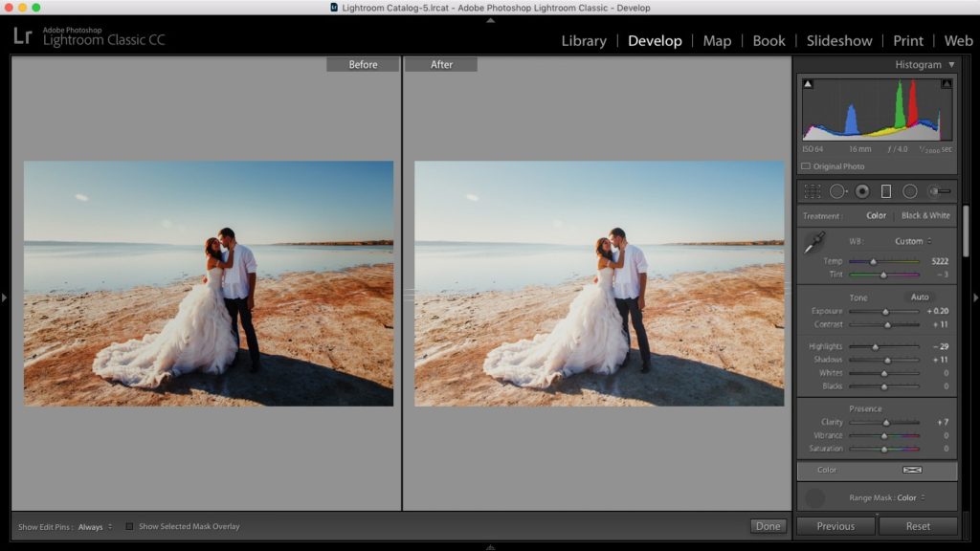The height and width of the screenshot is (551, 980).
Task: Click the Exposure slider handle
Action: pos(885,312)
